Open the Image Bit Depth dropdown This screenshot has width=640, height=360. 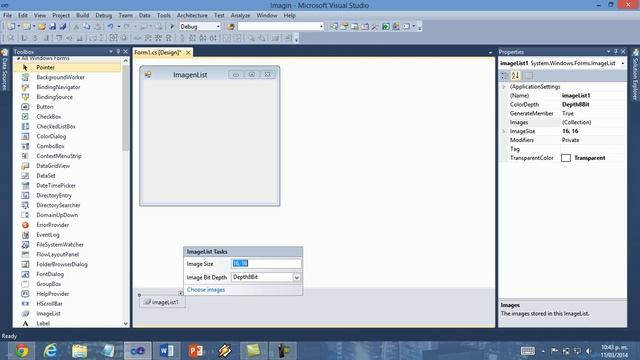(297, 277)
